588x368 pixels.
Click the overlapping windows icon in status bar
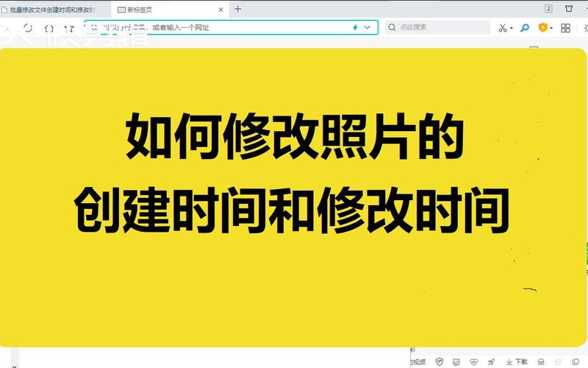tap(576, 362)
